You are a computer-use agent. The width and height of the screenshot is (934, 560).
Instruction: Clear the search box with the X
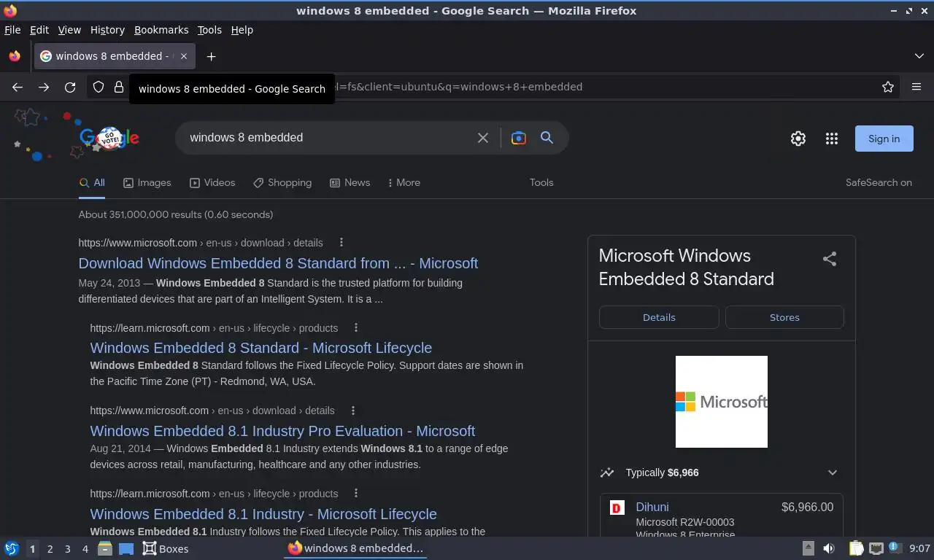[x=483, y=138]
